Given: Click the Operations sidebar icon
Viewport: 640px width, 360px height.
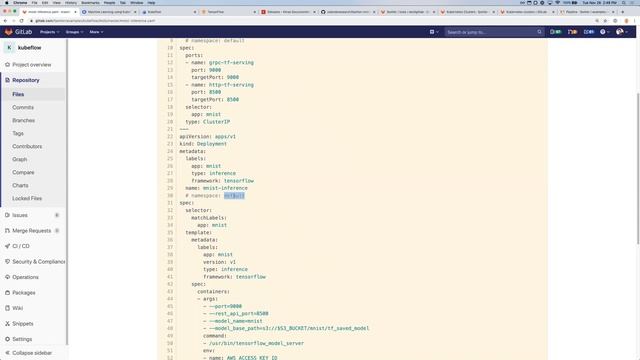Looking at the screenshot, I should pyautogui.click(x=7, y=277).
